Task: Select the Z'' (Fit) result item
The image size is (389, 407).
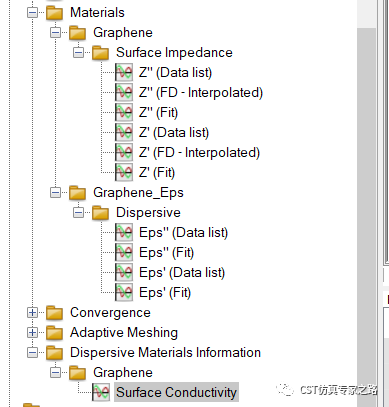Action: pos(158,112)
